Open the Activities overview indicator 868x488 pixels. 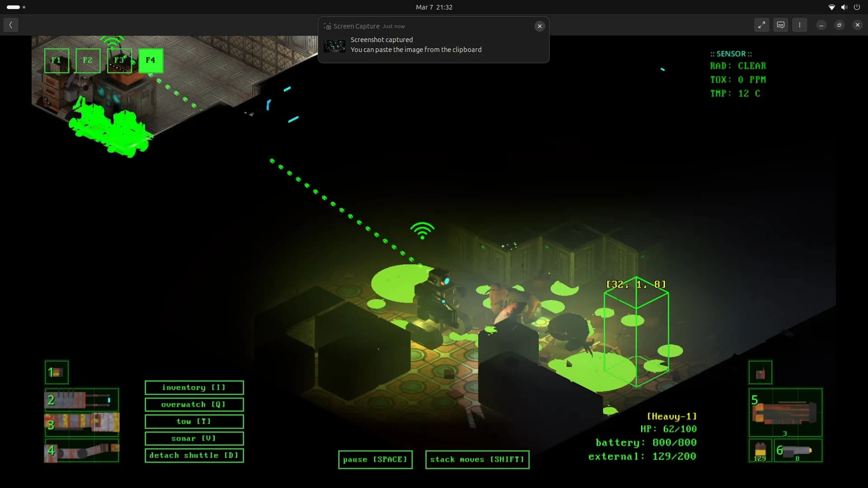16,7
